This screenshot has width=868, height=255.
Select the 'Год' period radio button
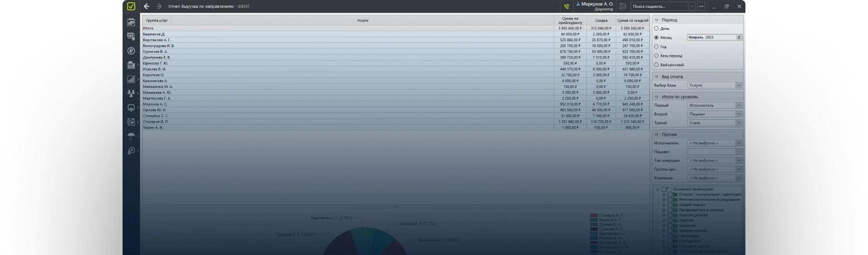click(657, 47)
